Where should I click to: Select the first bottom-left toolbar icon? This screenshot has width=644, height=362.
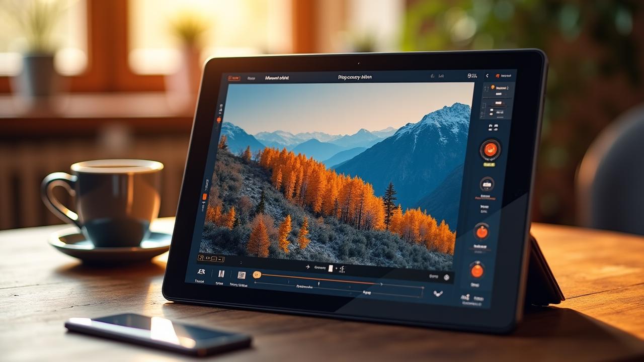(x=201, y=272)
